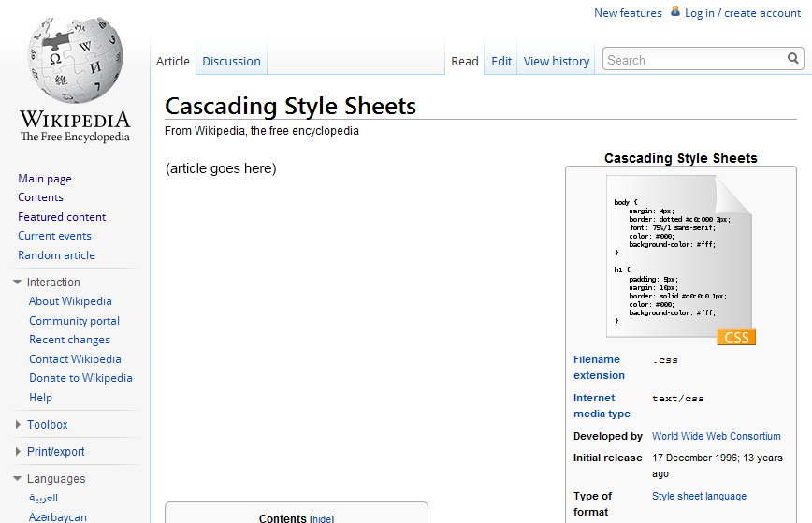Open Current events
812x523 pixels.
click(x=54, y=236)
